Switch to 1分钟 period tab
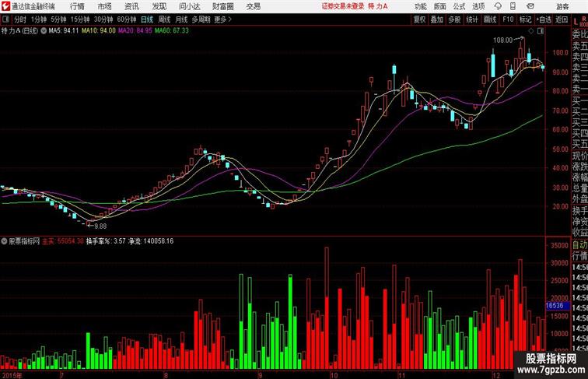The height and width of the screenshot is (379, 588). tap(39, 19)
